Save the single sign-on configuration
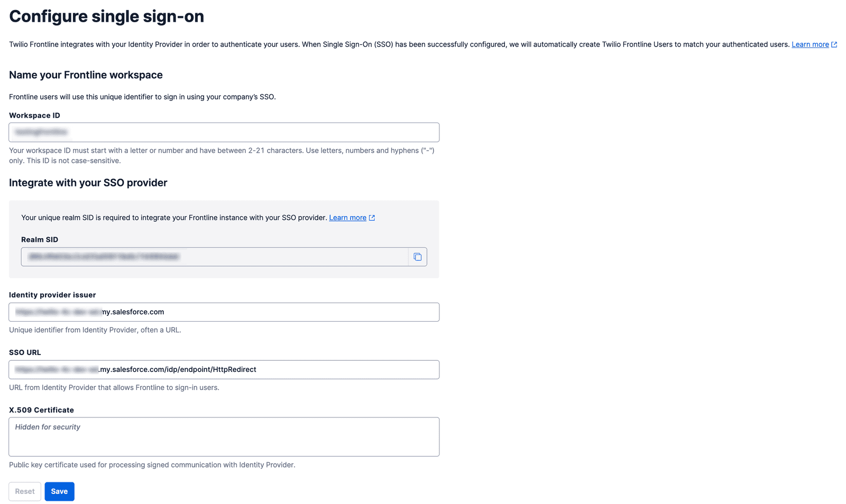 pos(59,491)
